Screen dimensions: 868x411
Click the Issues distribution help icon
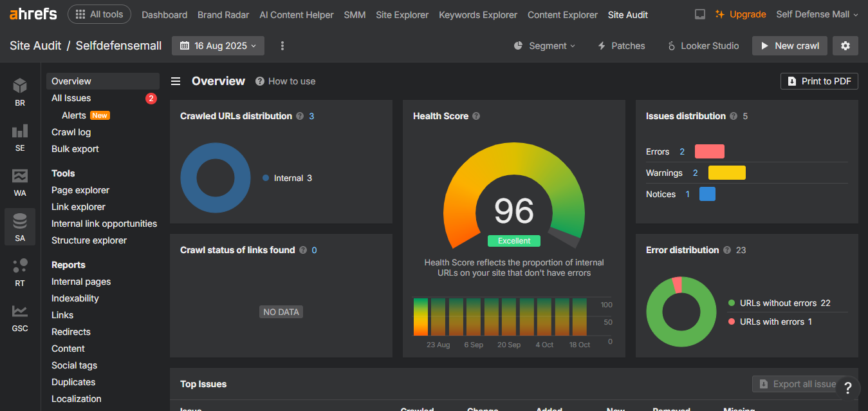(734, 116)
